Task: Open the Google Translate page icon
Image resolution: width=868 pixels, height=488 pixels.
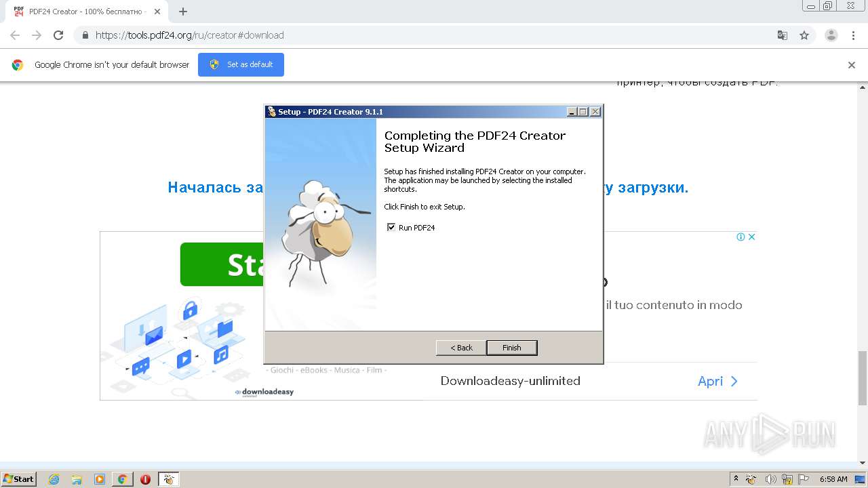Action: coord(783,35)
